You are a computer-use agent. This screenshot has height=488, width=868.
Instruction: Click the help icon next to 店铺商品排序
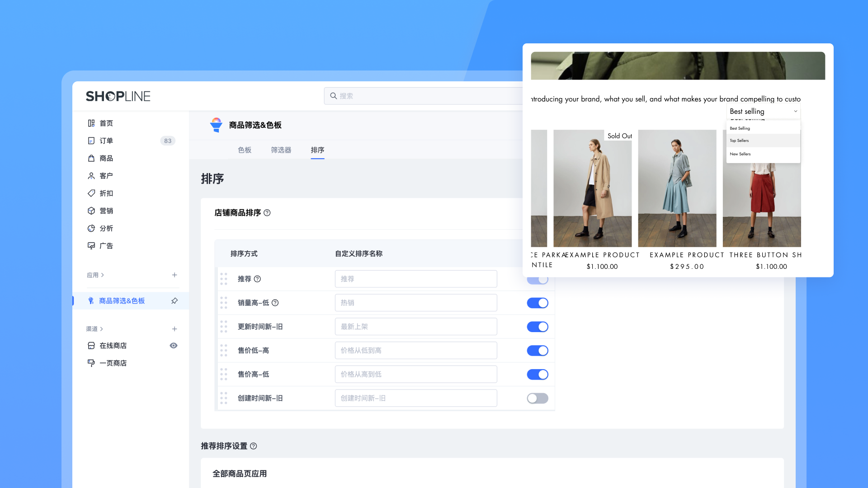267,213
